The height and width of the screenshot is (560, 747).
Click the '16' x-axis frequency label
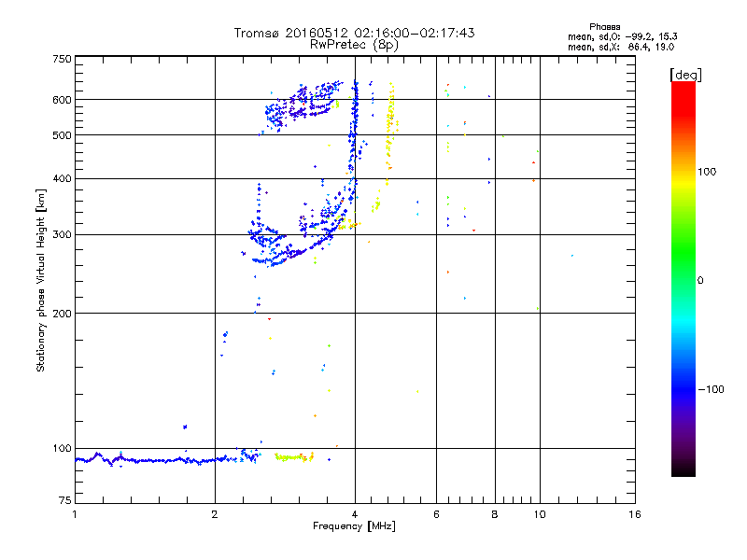tap(635, 514)
